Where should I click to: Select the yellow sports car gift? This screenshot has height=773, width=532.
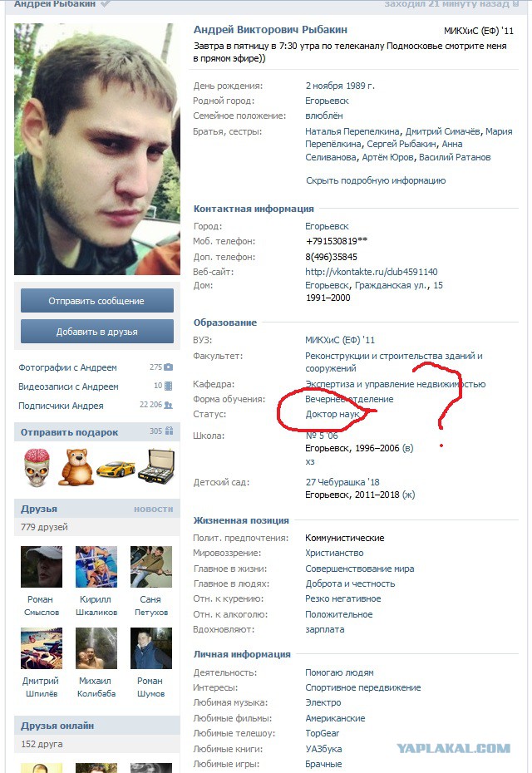(116, 469)
